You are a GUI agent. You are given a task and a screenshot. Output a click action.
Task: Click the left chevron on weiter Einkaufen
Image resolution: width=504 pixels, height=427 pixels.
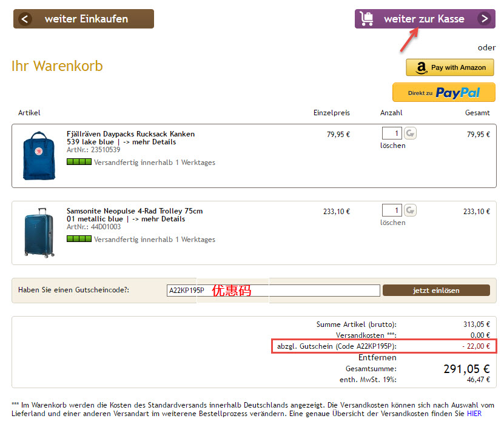click(x=24, y=19)
